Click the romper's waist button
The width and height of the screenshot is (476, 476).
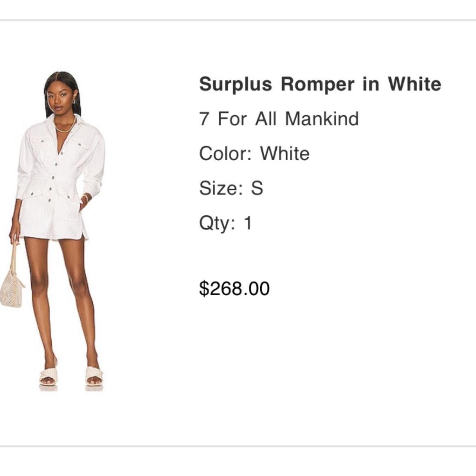point(53,178)
